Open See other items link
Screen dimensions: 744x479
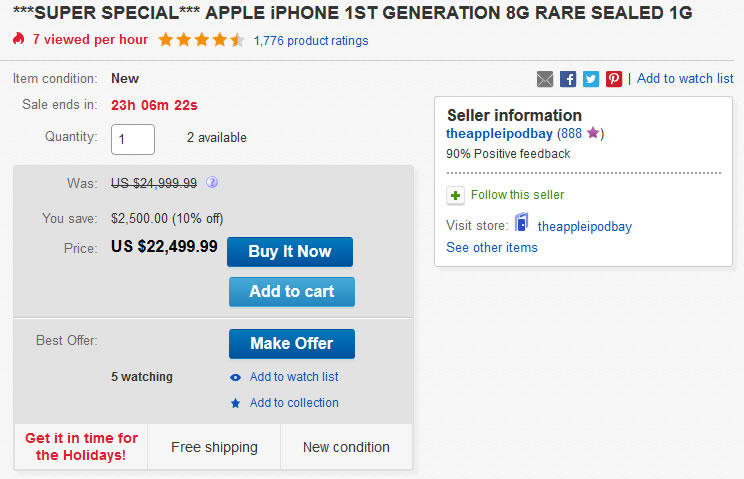click(x=492, y=247)
